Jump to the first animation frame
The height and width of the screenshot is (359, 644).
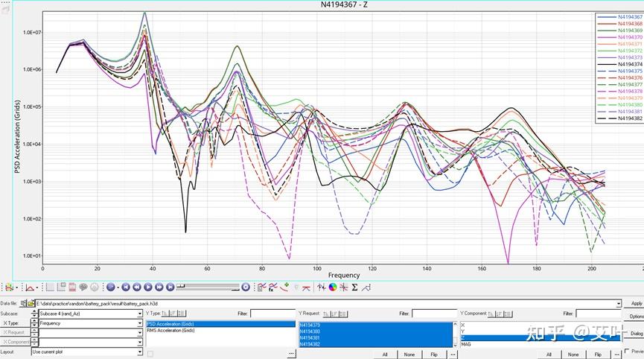pyautogui.click(x=126, y=287)
